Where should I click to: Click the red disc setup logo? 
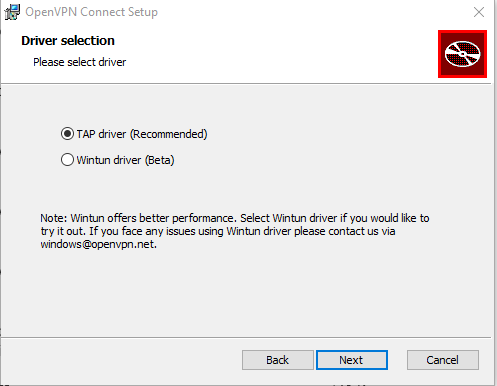[462, 54]
